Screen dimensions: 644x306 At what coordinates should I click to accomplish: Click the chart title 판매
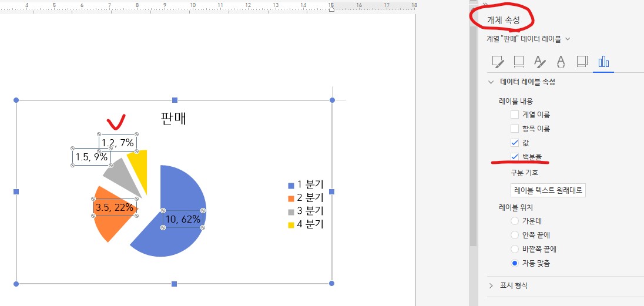coord(173,118)
